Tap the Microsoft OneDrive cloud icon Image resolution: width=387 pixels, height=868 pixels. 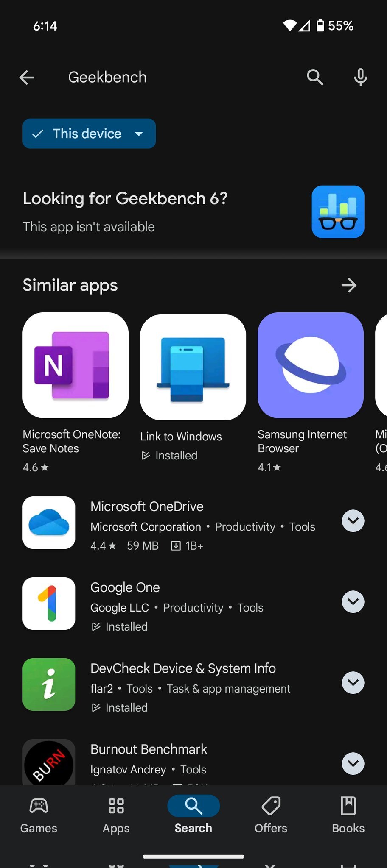[49, 523]
